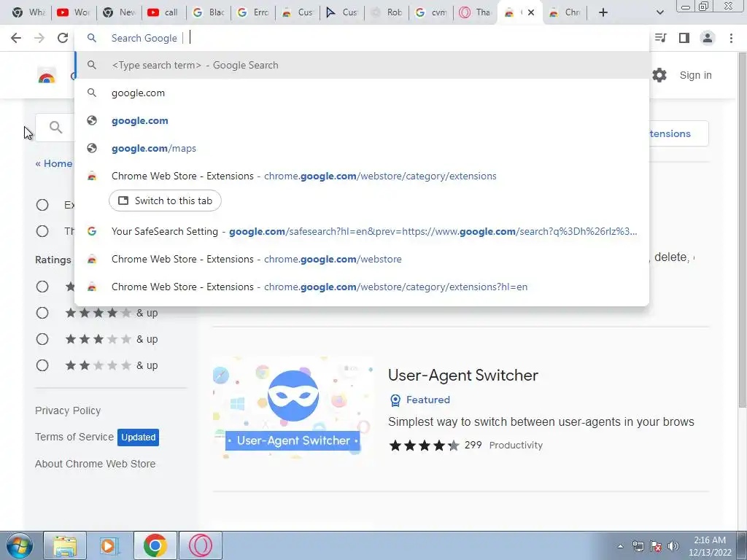Screen dimensions: 747x560
Task: Switch to the 'Wha' first tab
Action: tap(28, 12)
